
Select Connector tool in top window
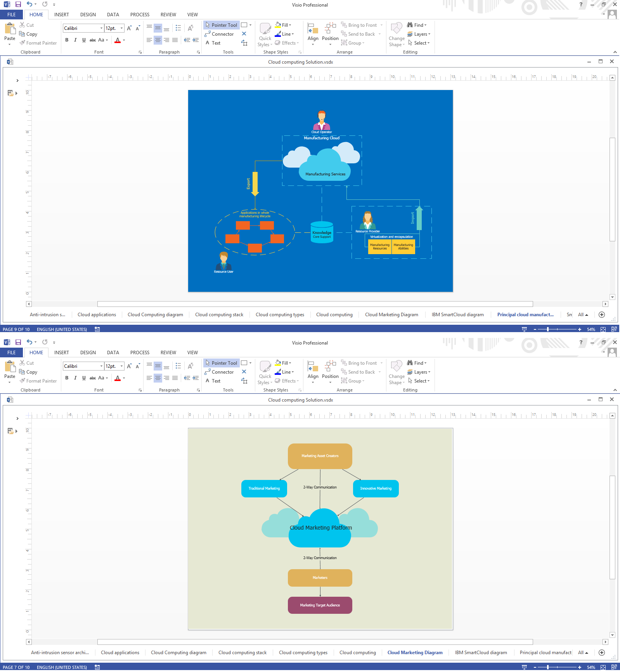tap(220, 34)
